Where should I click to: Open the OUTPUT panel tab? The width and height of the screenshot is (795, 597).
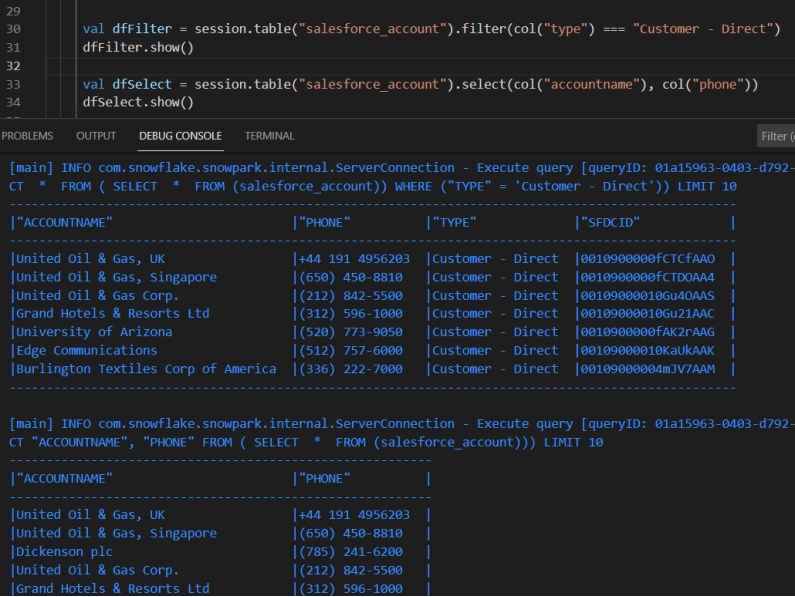coord(96,136)
